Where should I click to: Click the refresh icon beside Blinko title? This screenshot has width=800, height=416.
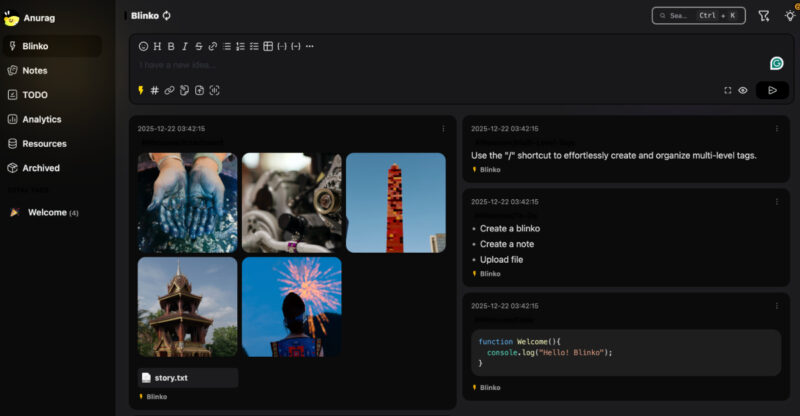pyautogui.click(x=166, y=16)
